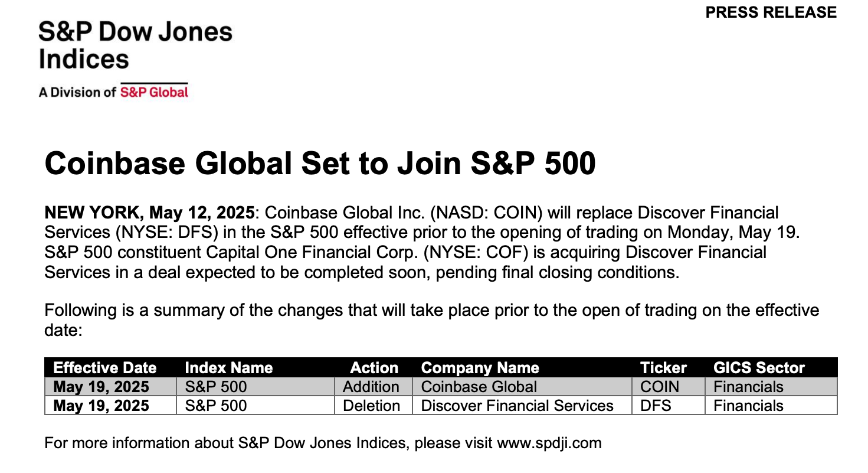The height and width of the screenshot is (473, 868).
Task: Select the Discover Financial Services table cell
Action: coord(522,406)
